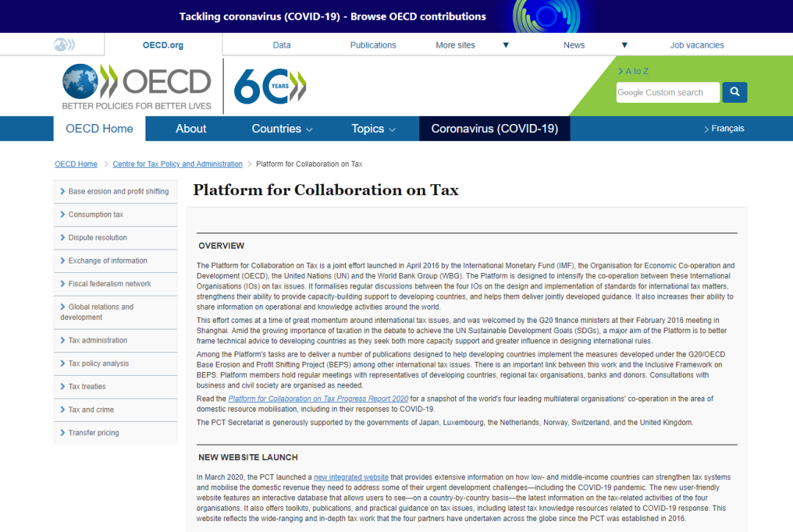The image size is (793, 532).
Task: Open Tax administration sidebar item
Action: point(115,340)
